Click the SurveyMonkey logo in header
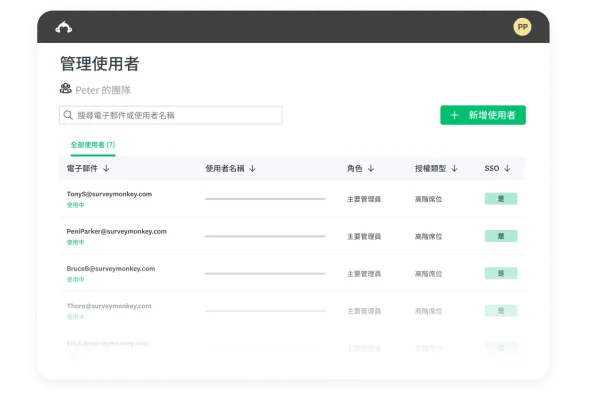Image resolution: width=604 pixels, height=400 pixels. (64, 27)
